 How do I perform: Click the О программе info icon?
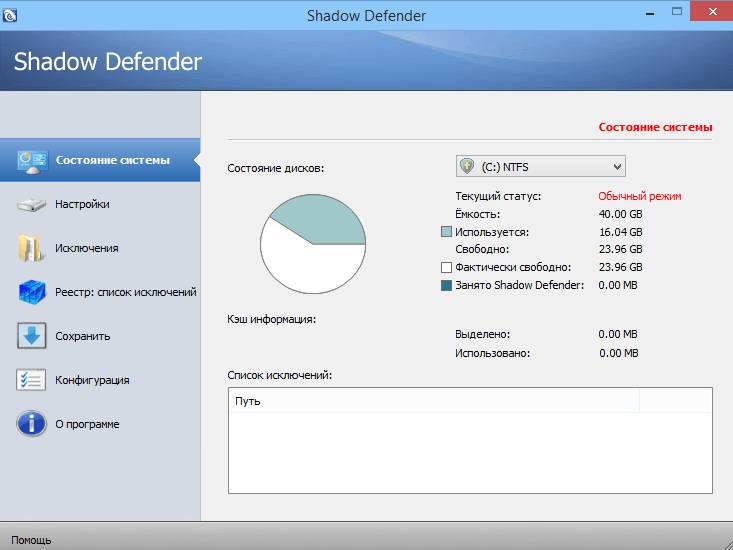(31, 424)
